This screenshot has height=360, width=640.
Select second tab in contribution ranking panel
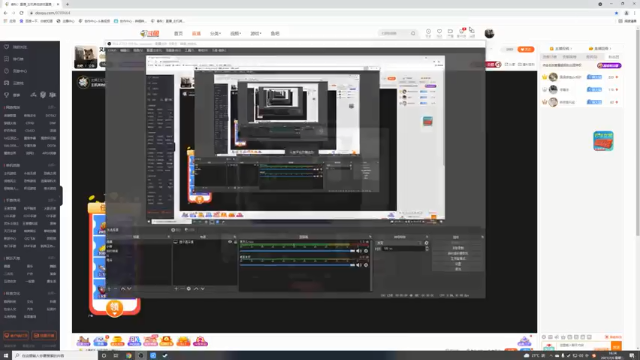569,57
